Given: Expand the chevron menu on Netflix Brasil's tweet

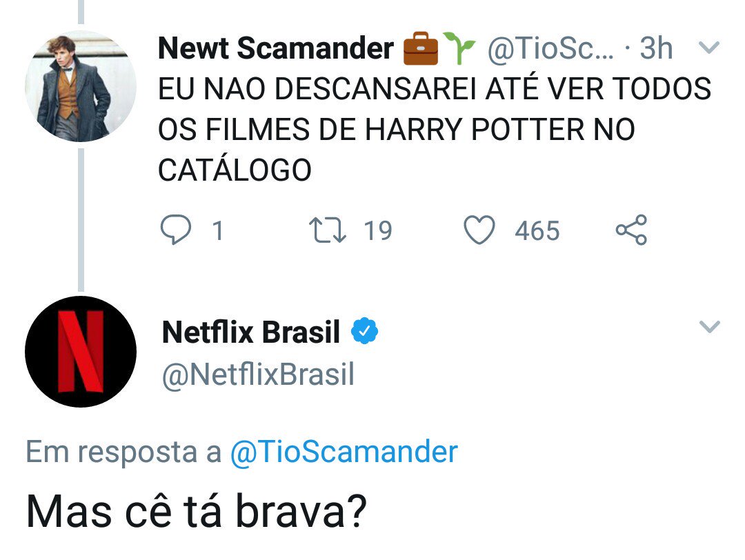Looking at the screenshot, I should click(x=709, y=327).
